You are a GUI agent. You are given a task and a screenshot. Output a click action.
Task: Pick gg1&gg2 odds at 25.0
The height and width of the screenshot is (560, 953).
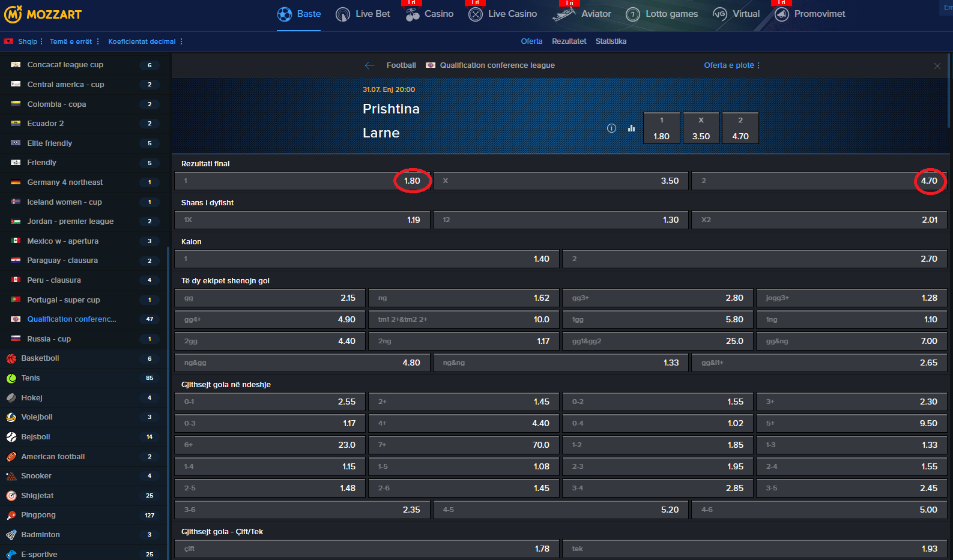658,341
